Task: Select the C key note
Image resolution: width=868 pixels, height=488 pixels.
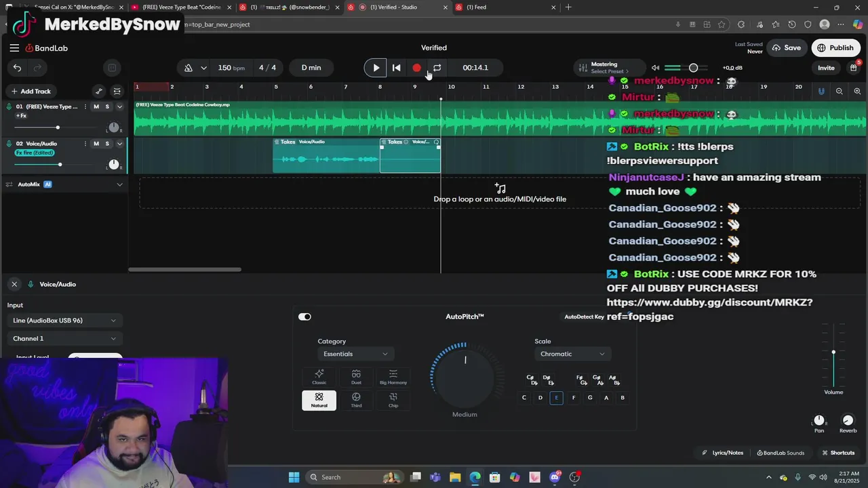Action: tap(524, 398)
